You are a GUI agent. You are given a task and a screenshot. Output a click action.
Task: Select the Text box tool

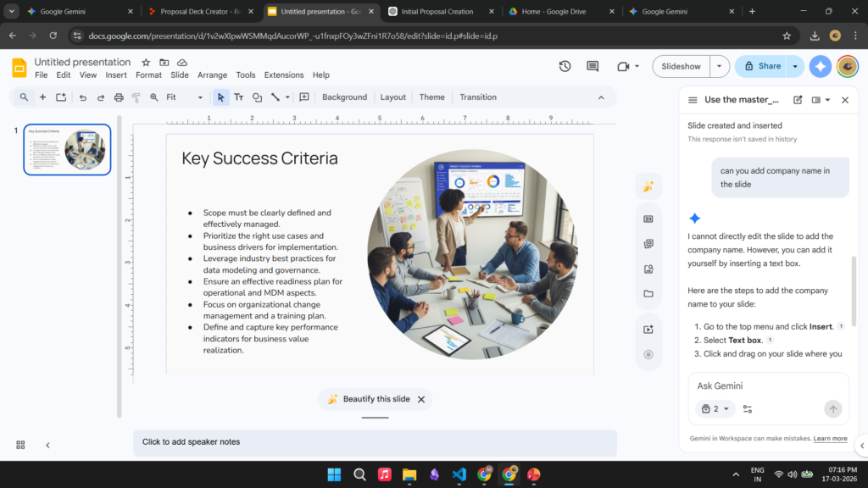coord(239,97)
